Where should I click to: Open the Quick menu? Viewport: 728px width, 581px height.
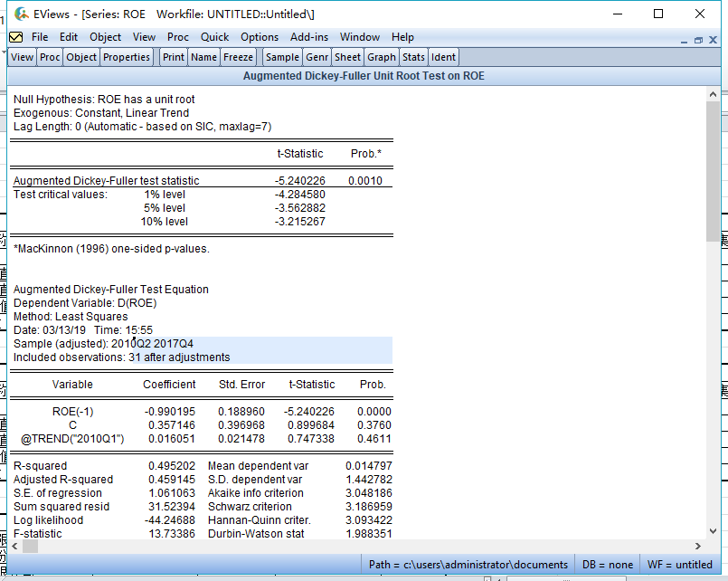214,37
